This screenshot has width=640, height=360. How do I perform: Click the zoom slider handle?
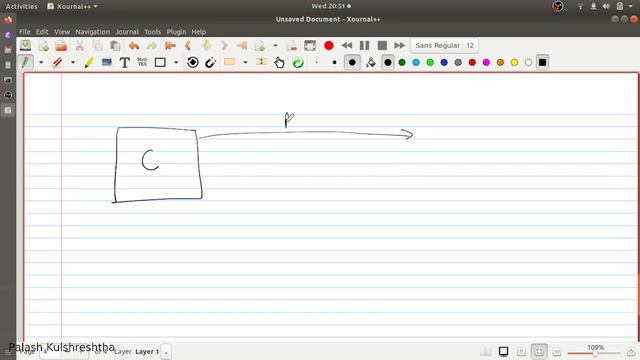(x=596, y=353)
